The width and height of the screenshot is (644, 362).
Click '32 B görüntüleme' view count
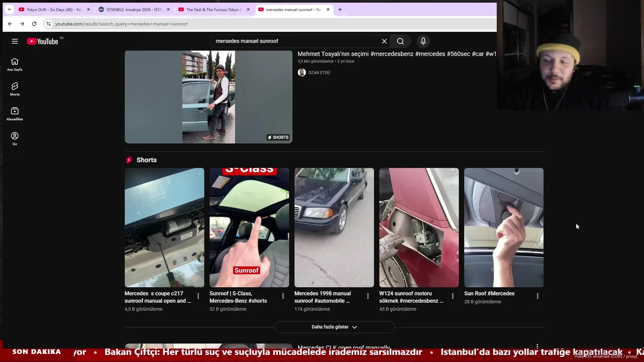point(228,309)
